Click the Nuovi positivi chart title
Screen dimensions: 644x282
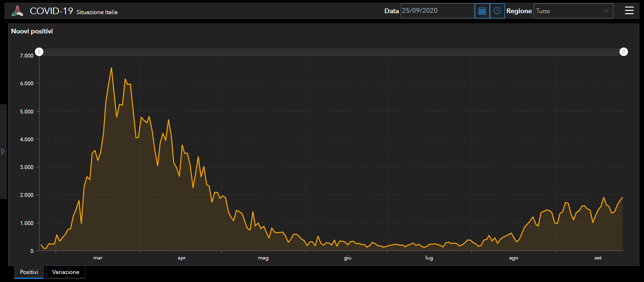[x=32, y=32]
